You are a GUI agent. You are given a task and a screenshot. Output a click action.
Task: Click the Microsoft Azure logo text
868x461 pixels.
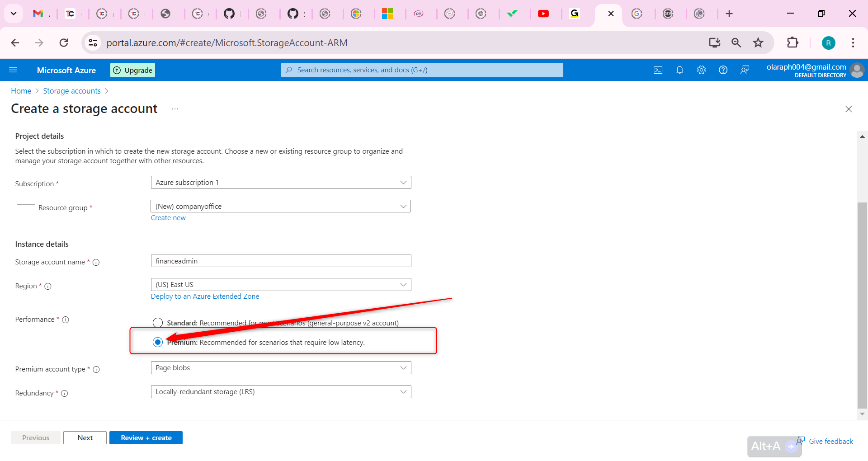click(x=66, y=71)
